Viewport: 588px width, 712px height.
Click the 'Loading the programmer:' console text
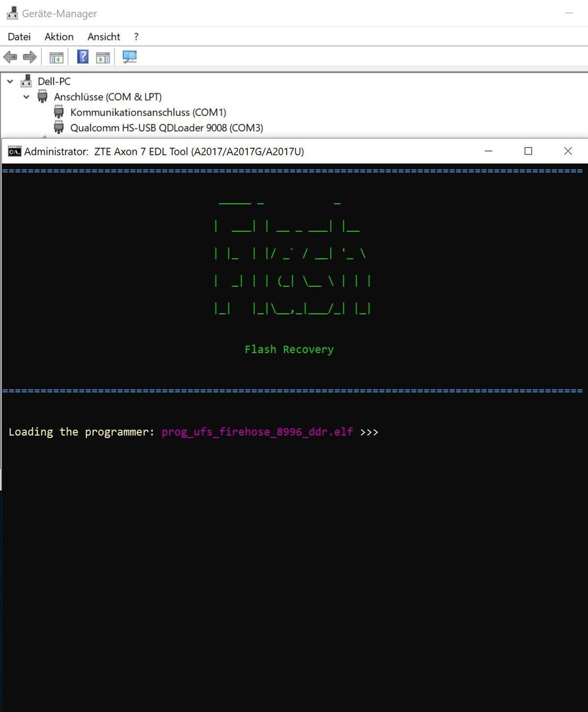pos(82,432)
